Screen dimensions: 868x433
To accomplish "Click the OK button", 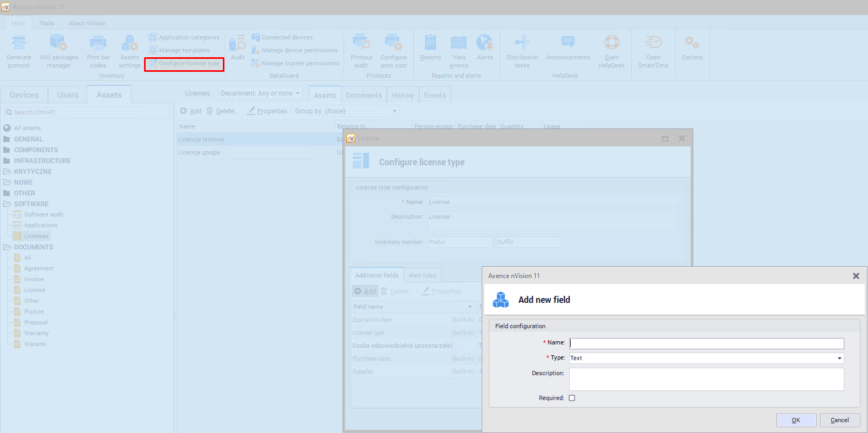I will tap(796, 420).
